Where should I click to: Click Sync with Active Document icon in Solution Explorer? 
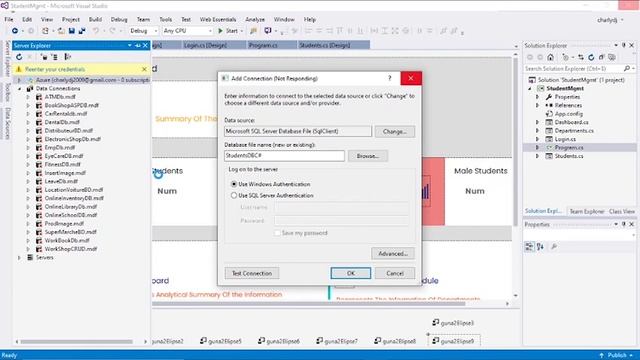[x=581, y=57]
